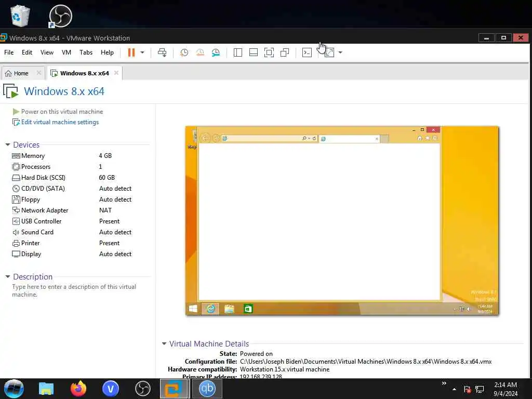Click the configuration file path text
Image resolution: width=532 pixels, height=399 pixels.
pos(366,362)
